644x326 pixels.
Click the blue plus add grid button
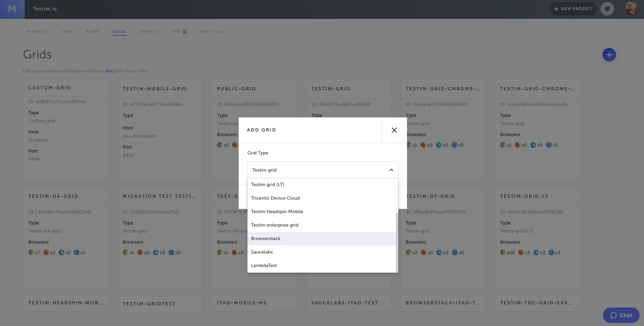[x=609, y=55]
